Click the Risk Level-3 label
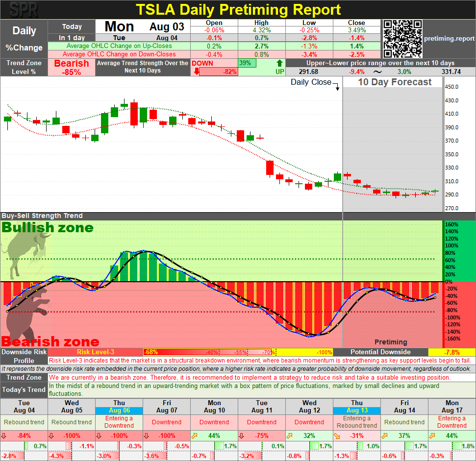 [x=95, y=352]
